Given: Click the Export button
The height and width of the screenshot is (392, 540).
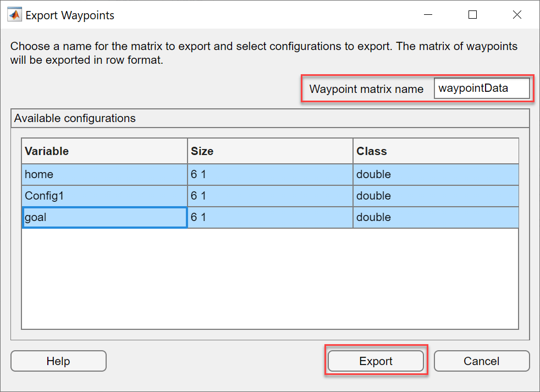Looking at the screenshot, I should [x=376, y=361].
